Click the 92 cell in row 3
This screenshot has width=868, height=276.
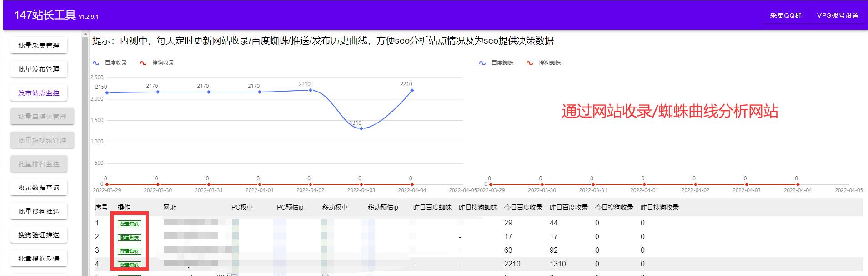[554, 250]
